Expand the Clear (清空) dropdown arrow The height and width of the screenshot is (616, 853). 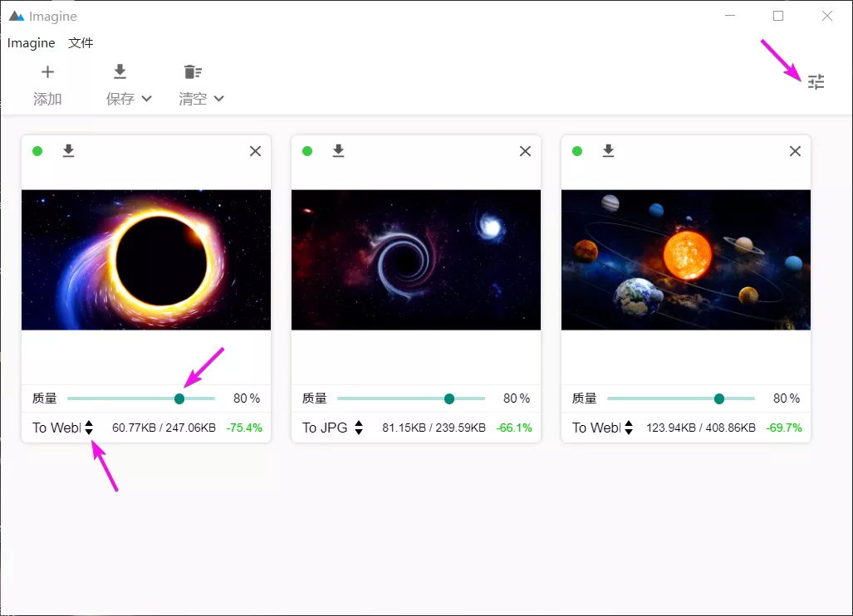[x=219, y=99]
